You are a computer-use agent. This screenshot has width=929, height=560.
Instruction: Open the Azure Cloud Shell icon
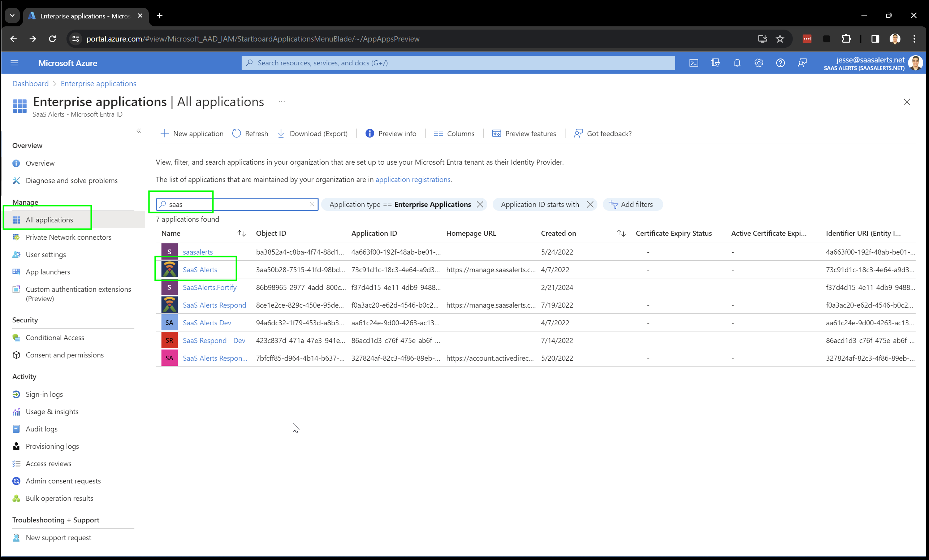click(x=693, y=63)
